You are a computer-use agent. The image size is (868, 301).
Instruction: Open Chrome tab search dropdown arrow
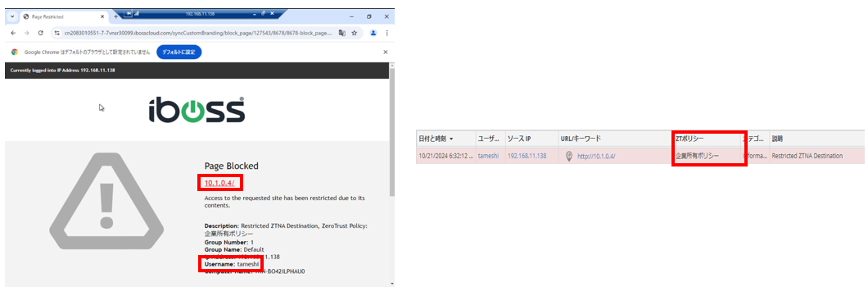(13, 16)
